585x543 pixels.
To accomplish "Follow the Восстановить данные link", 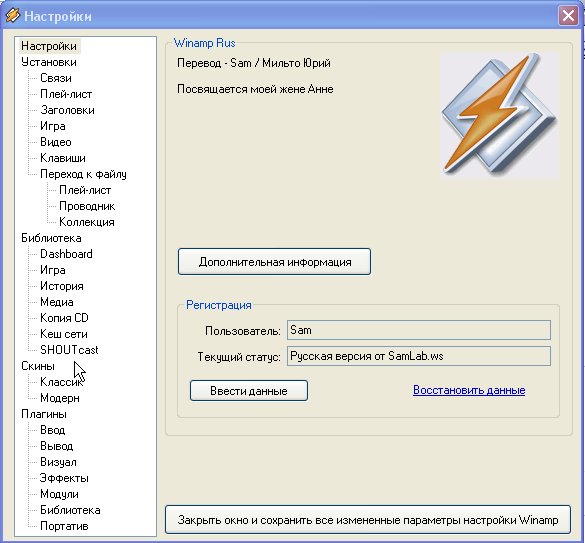I will point(469,390).
